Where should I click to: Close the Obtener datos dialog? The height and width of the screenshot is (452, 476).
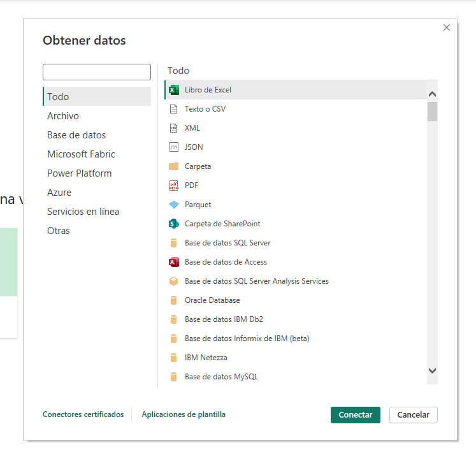pyautogui.click(x=447, y=27)
